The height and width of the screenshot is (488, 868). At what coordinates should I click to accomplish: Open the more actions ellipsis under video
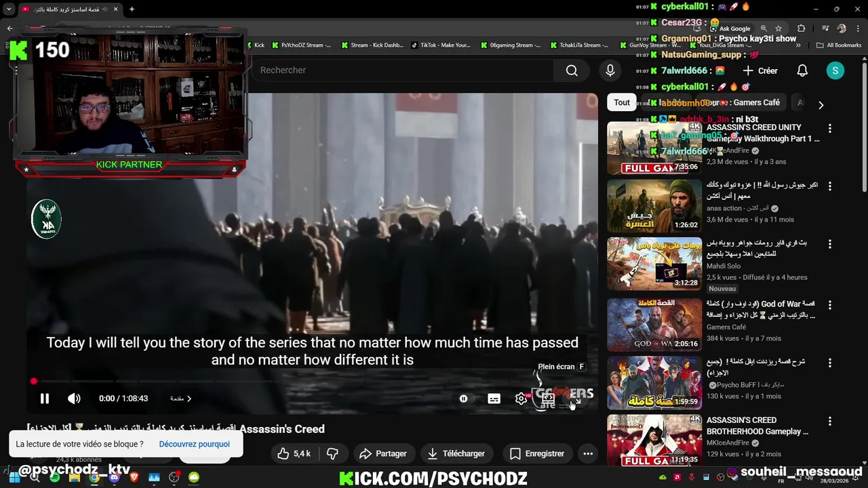pyautogui.click(x=588, y=453)
